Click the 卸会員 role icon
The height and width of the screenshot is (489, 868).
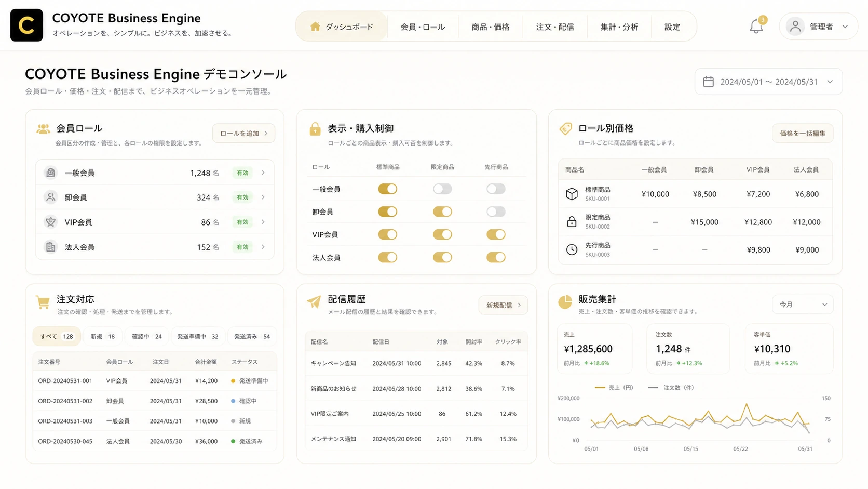50,197
